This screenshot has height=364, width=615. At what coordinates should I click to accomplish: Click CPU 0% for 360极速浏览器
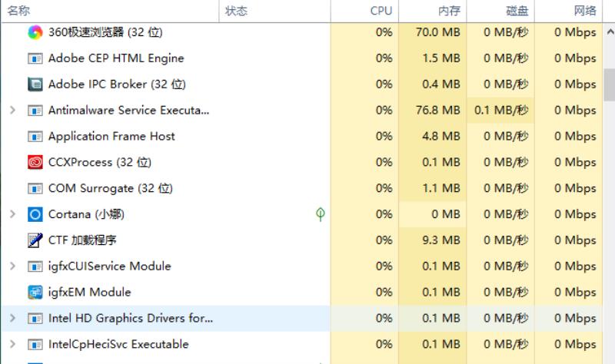point(384,32)
